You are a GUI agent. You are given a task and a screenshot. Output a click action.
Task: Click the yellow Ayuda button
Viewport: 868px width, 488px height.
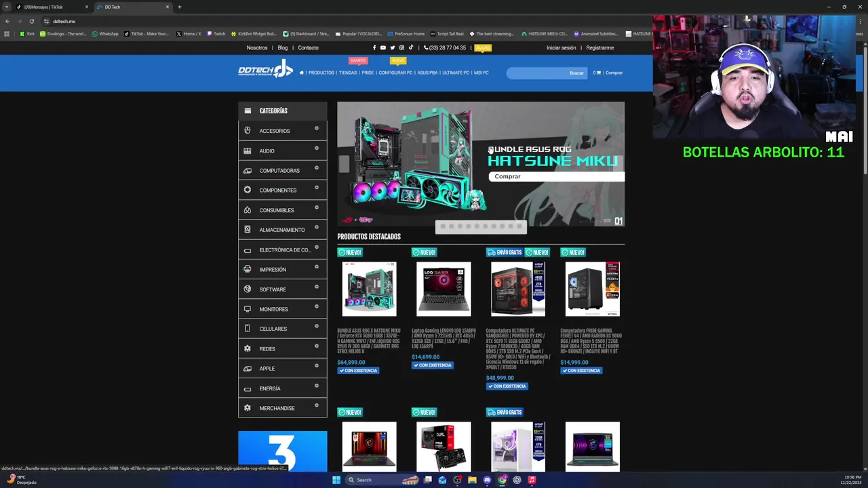(483, 48)
